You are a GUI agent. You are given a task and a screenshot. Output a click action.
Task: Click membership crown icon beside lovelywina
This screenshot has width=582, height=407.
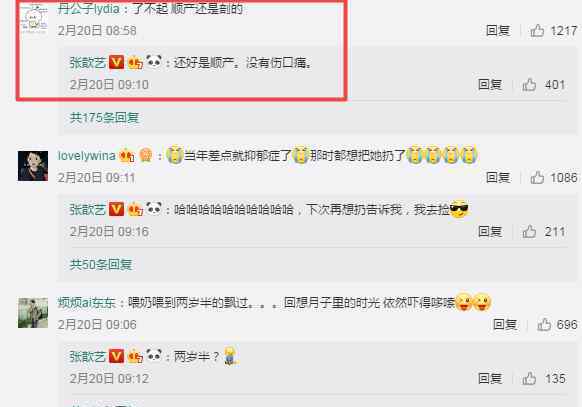[x=127, y=156]
